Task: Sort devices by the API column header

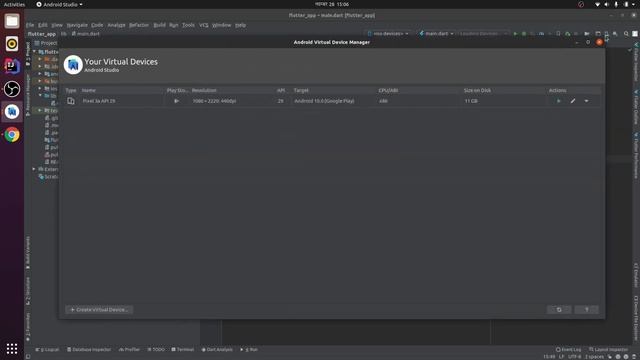Action: 281,90
